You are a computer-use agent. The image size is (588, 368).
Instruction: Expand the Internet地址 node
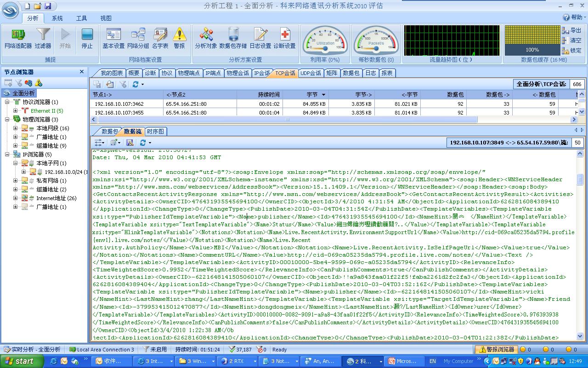[x=16, y=198]
